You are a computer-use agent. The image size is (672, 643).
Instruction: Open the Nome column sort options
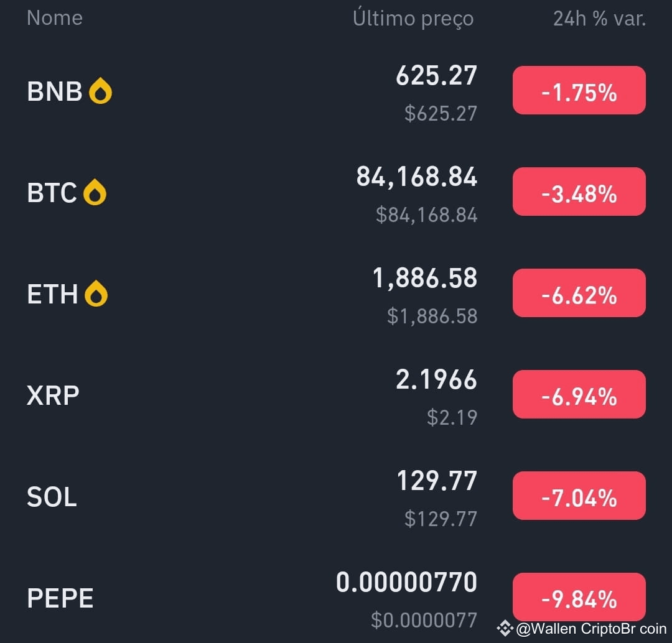click(x=55, y=18)
